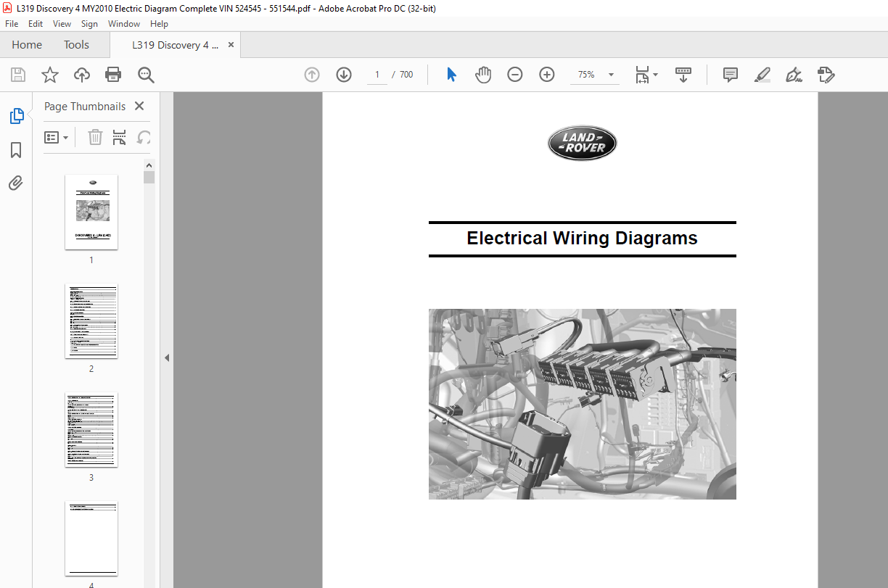The height and width of the screenshot is (588, 888).
Task: Go to next page
Action: click(344, 75)
